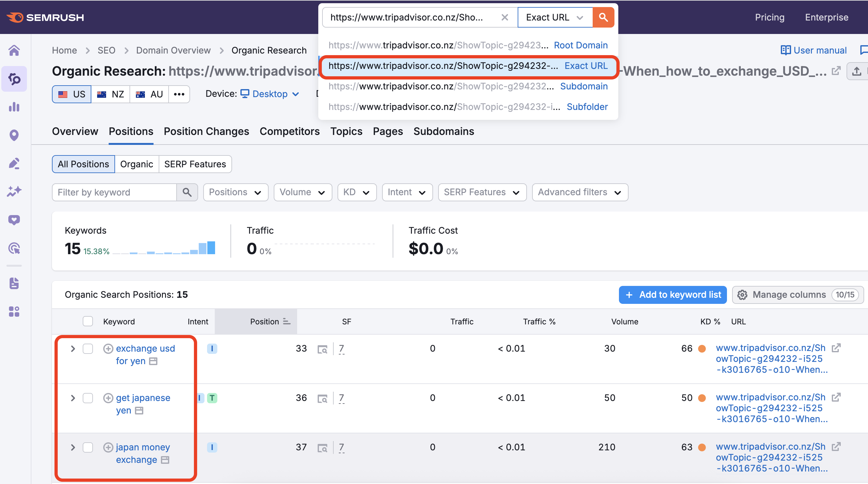Choose the Root Domain suggestion link
Screen dimensions: 868x484
pyautogui.click(x=580, y=45)
